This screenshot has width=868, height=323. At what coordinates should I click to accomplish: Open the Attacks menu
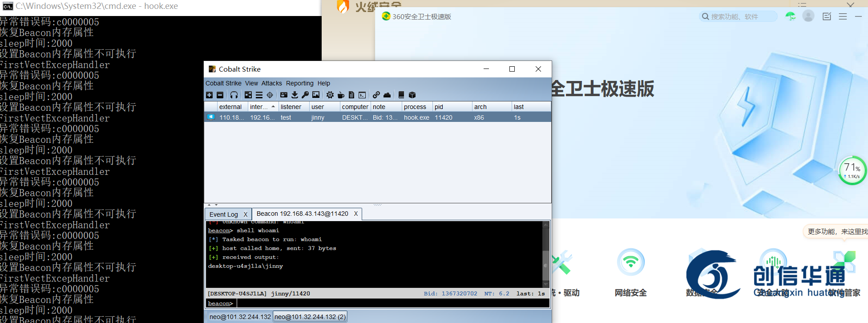point(271,83)
